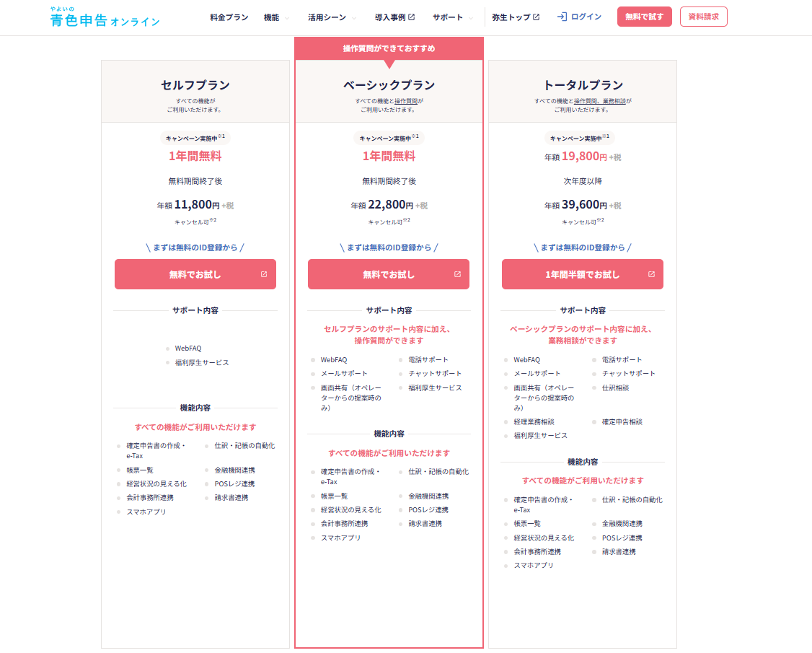
Task: Click the 資料請求 button
Action: click(x=703, y=17)
